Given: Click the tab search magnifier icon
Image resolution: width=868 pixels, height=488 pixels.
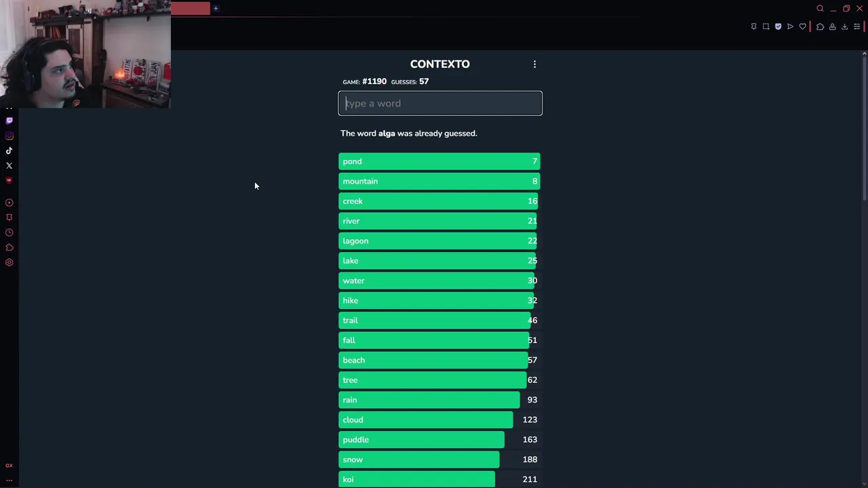Looking at the screenshot, I should 820,8.
